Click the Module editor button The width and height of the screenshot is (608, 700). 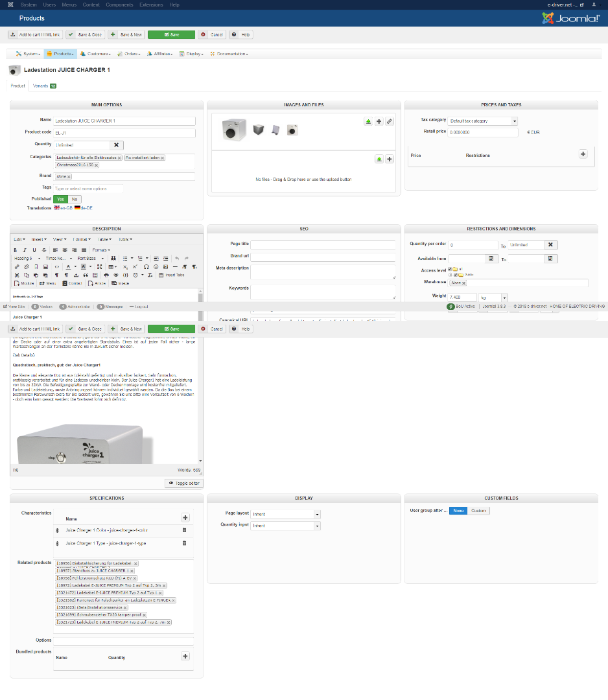tap(24, 283)
